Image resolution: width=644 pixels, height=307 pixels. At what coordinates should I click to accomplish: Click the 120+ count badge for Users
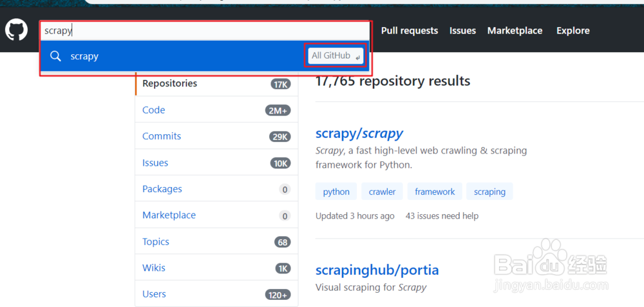tap(278, 295)
